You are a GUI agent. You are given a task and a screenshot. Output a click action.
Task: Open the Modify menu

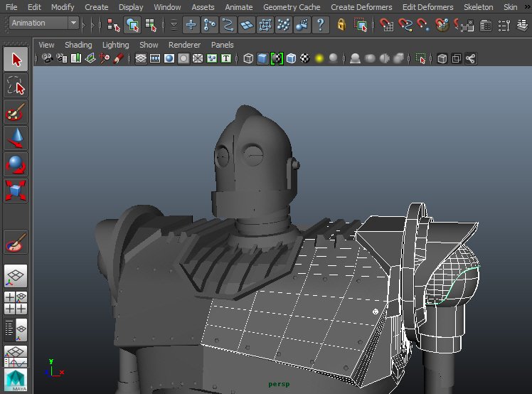[x=63, y=7]
